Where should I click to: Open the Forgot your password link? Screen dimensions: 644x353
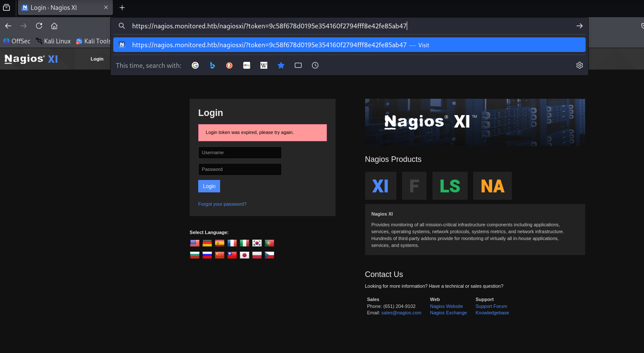coord(222,204)
